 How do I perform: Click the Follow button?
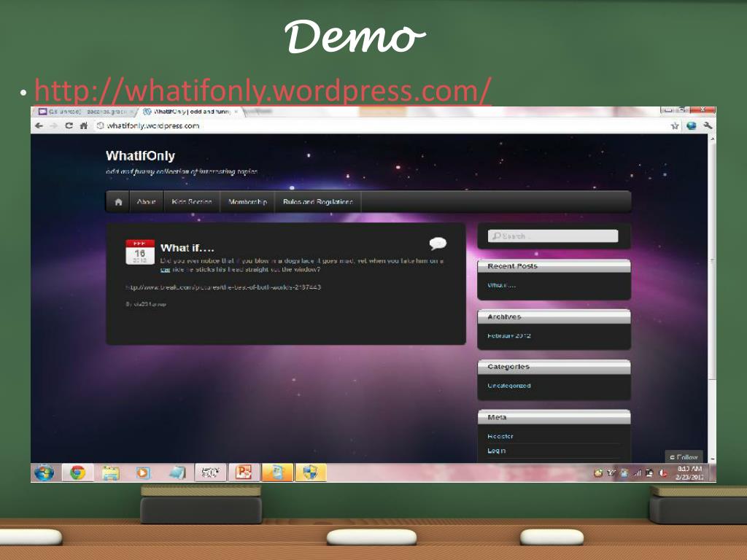[x=684, y=456]
